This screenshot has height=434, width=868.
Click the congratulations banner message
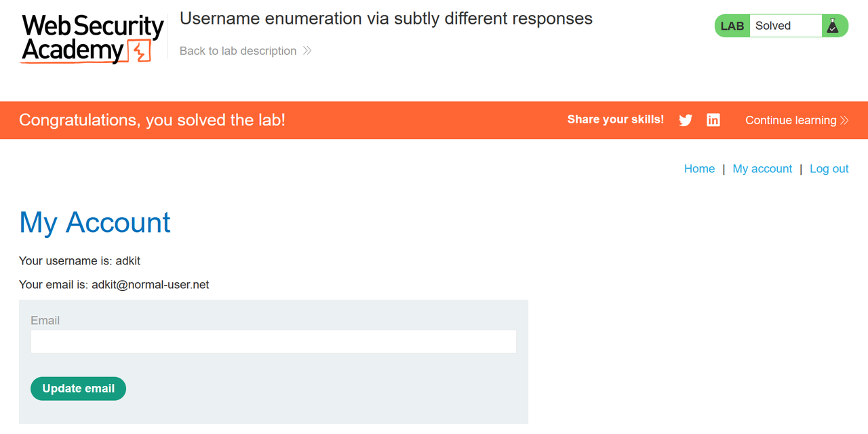pos(152,120)
